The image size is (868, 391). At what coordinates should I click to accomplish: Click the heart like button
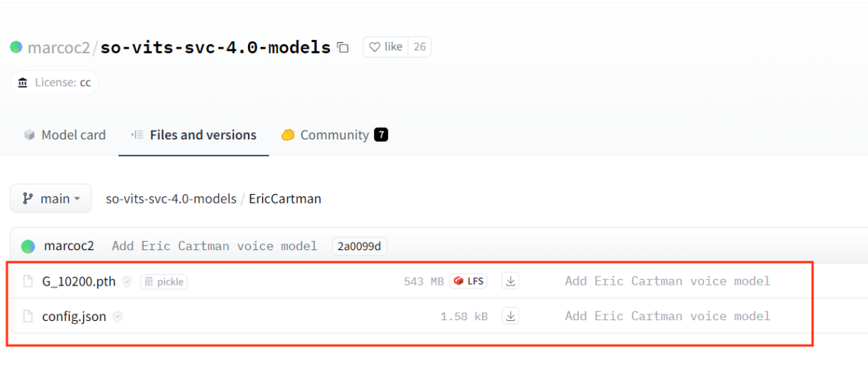click(x=385, y=47)
